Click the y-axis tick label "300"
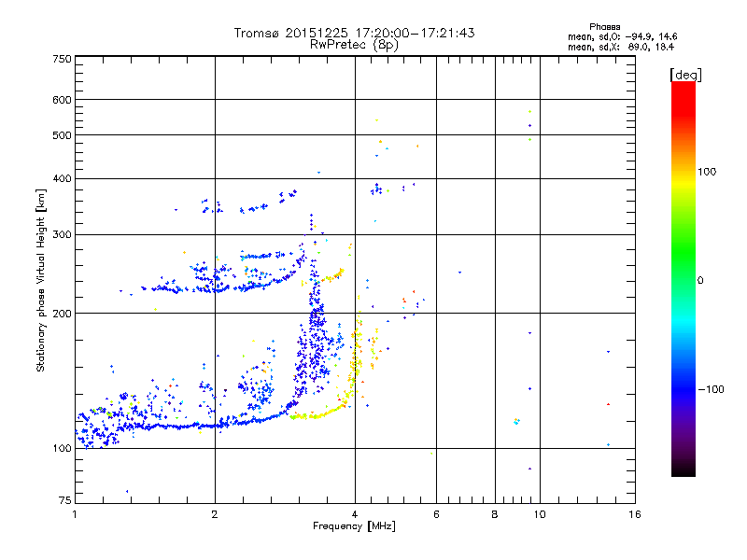The width and height of the screenshot is (747, 560). tap(63, 234)
